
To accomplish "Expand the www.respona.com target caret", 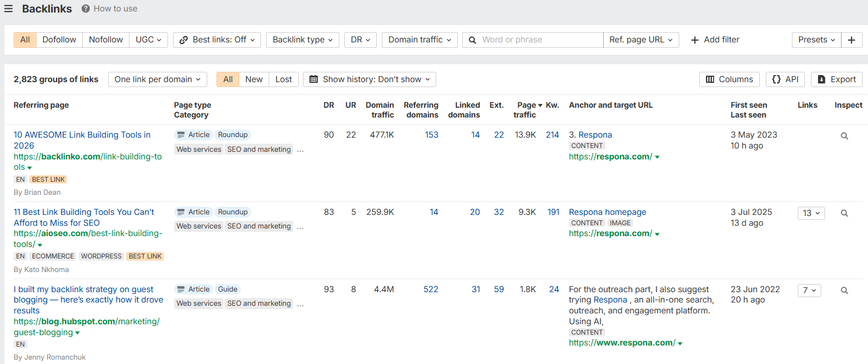I will (x=680, y=344).
